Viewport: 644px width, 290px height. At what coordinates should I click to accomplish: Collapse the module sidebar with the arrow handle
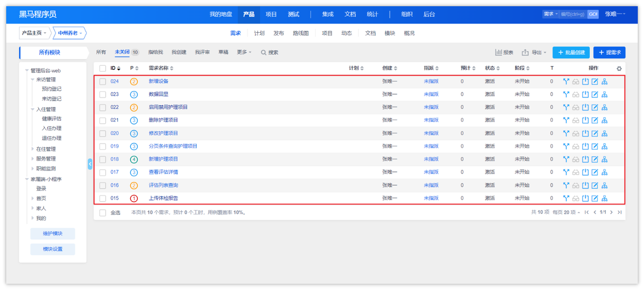coord(90,164)
